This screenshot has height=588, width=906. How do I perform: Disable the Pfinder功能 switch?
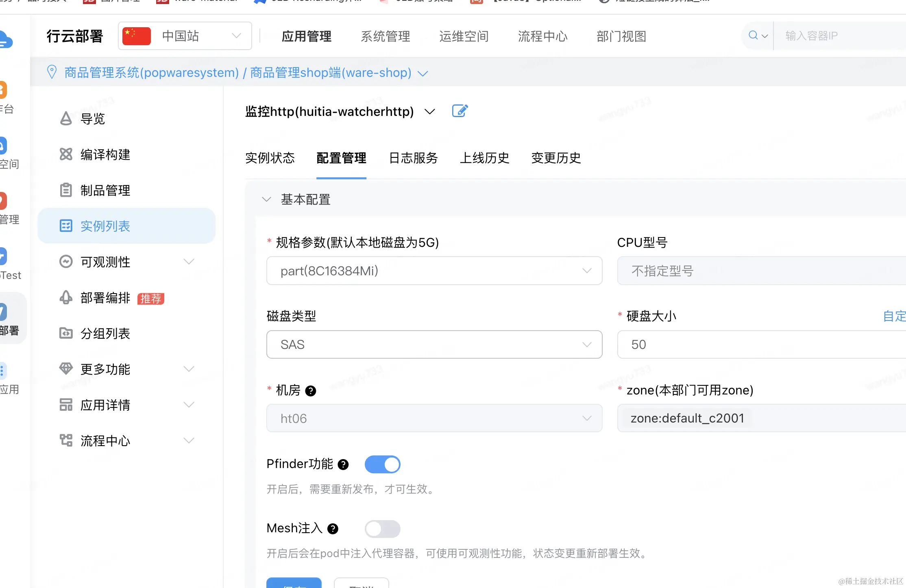click(382, 464)
